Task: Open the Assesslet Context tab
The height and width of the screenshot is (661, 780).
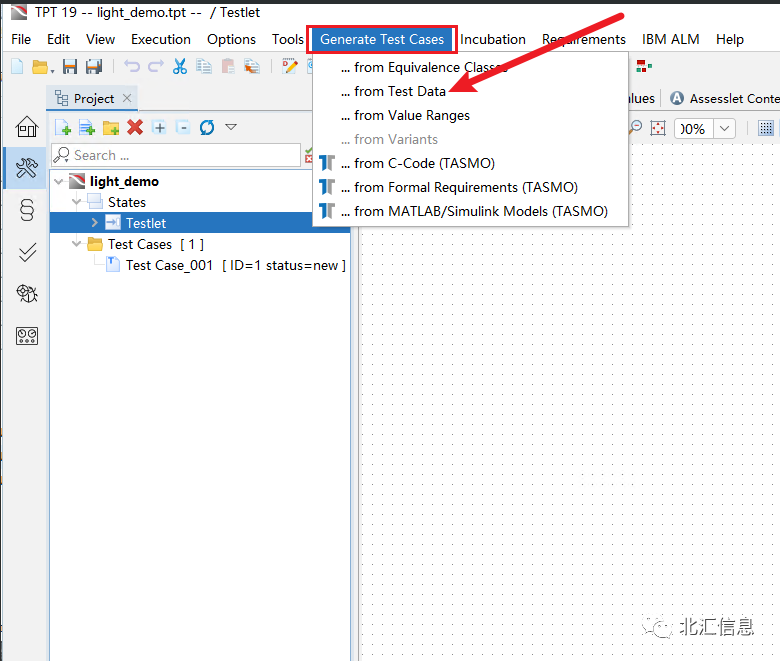Action: coord(724,98)
